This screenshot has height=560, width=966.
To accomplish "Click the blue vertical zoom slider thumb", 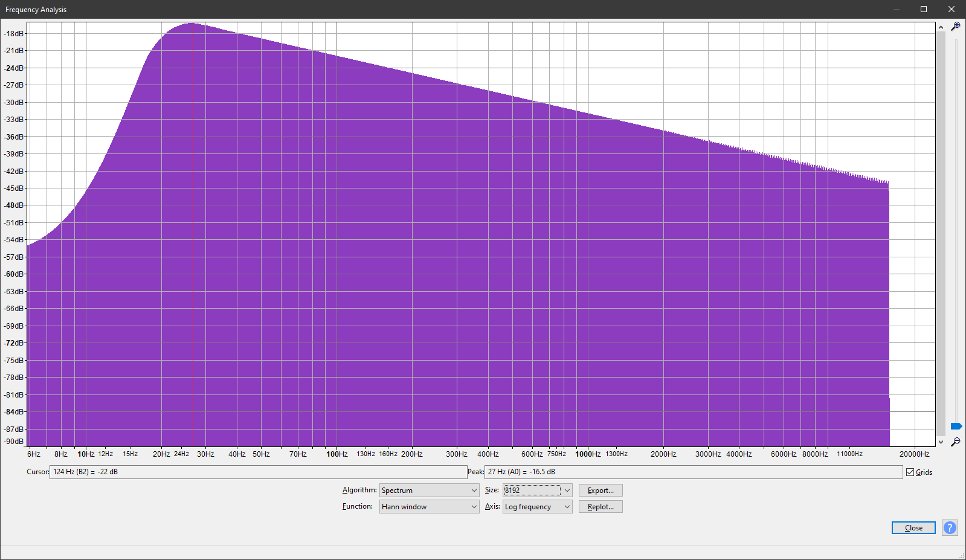I will pos(956,426).
